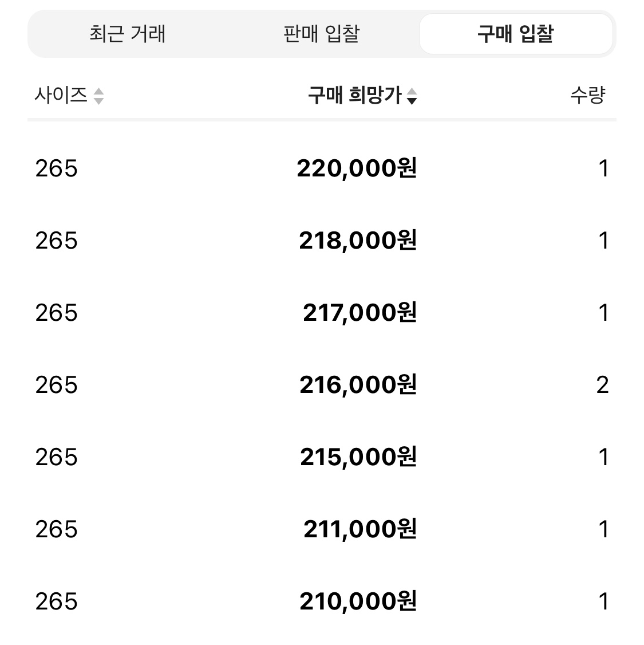Click quantity 1 in 210,000원 row
The height and width of the screenshot is (645, 644).
click(603, 601)
